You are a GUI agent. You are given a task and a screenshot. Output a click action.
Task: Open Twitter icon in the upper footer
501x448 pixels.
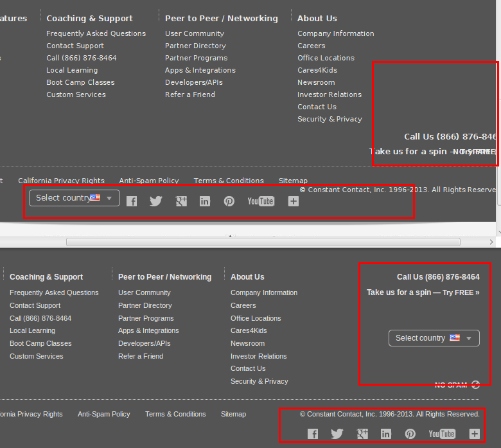[156, 201]
